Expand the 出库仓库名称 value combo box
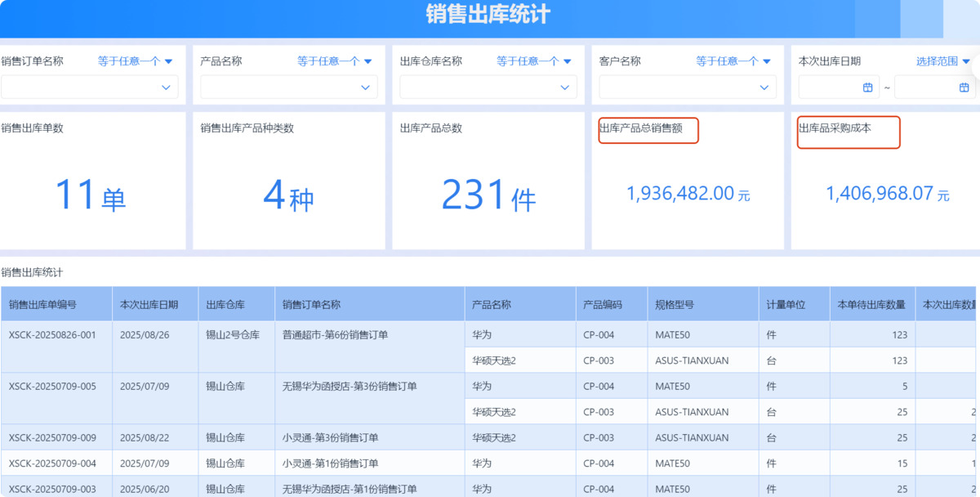This screenshot has height=497, width=980. 488,87
